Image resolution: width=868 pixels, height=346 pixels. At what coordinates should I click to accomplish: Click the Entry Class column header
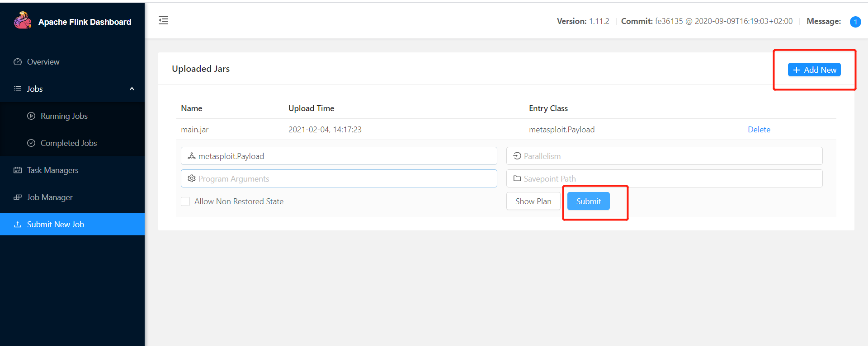pos(548,108)
